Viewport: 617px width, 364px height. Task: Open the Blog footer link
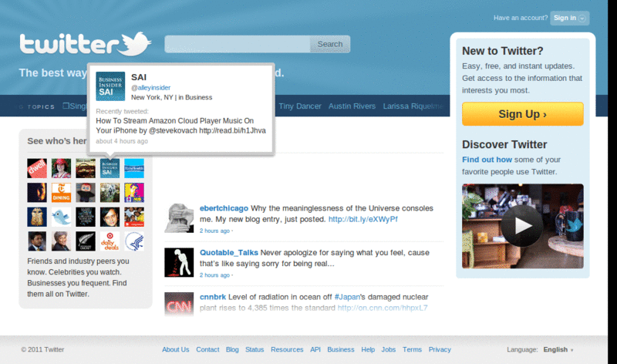coord(232,349)
